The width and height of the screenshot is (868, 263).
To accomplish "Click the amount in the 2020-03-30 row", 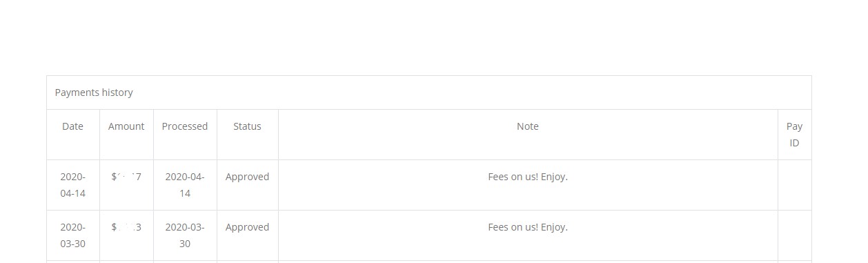I will click(126, 227).
